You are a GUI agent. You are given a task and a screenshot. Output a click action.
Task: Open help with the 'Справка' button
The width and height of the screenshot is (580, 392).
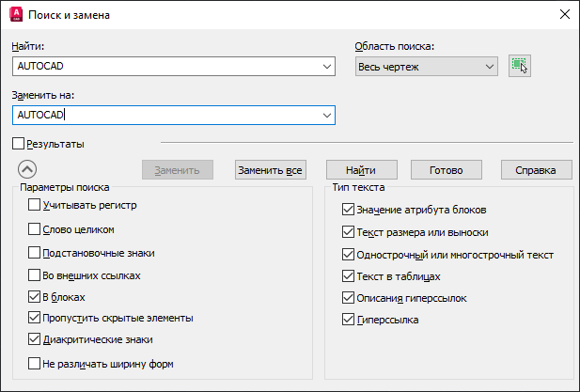[x=536, y=170]
